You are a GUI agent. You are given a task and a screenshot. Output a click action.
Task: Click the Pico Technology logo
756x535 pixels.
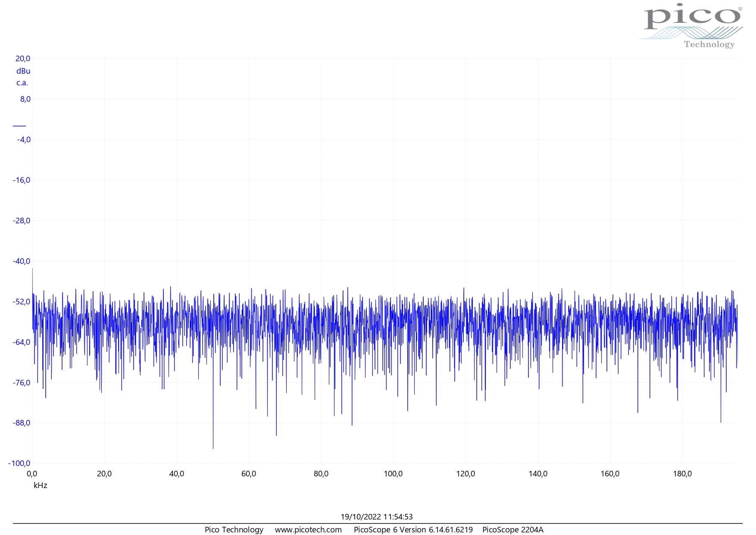pyautogui.click(x=691, y=26)
